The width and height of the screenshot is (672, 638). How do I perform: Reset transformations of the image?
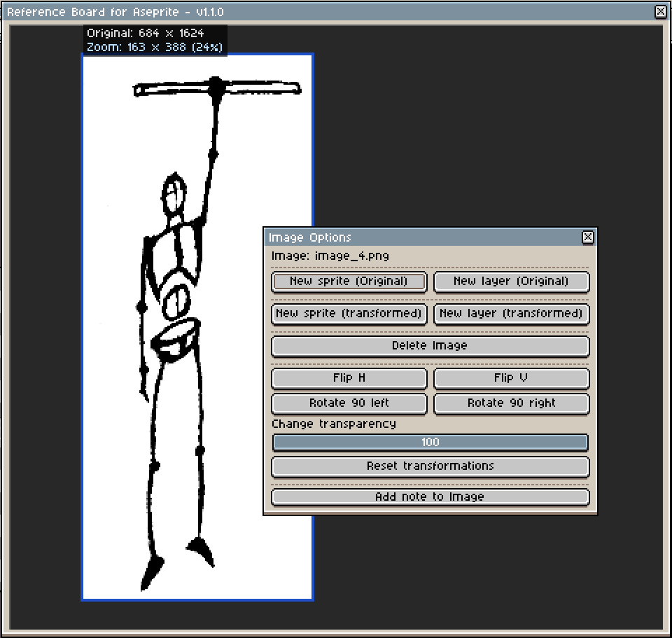(x=430, y=466)
